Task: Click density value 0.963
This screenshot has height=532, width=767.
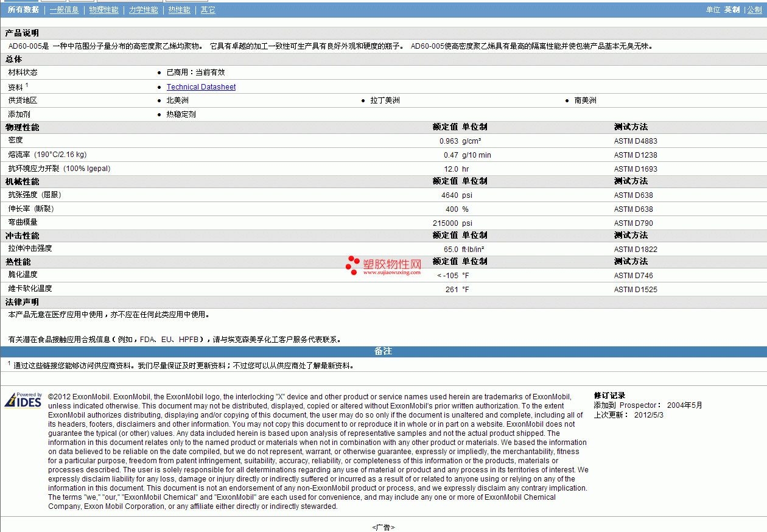Action: point(449,141)
